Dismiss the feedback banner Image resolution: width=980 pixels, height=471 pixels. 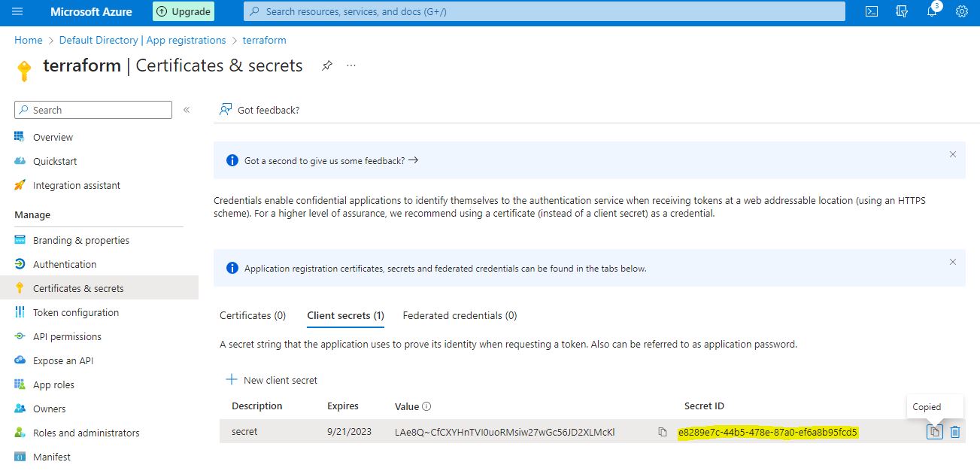[953, 154]
